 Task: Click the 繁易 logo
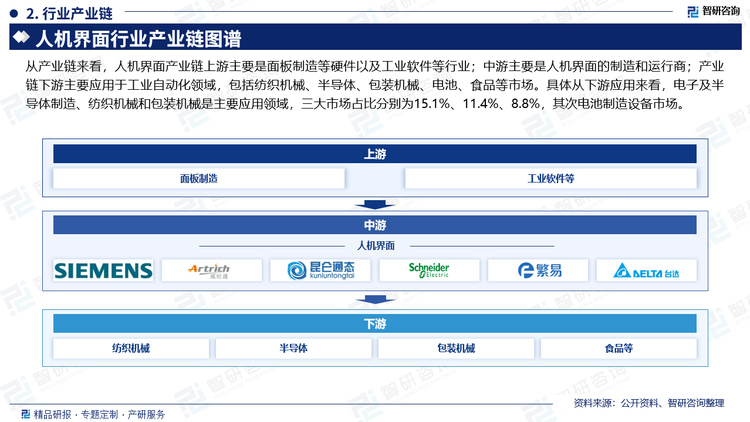tap(538, 270)
